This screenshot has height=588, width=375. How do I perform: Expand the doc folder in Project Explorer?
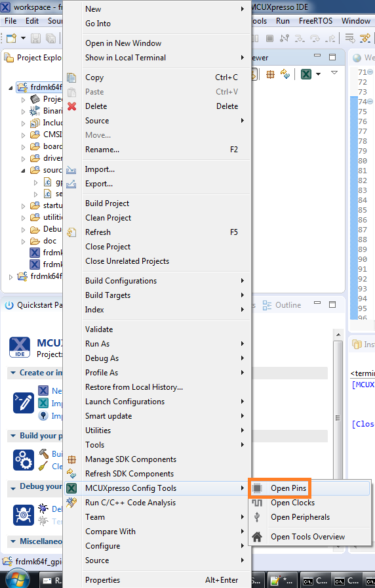pyautogui.click(x=23, y=241)
